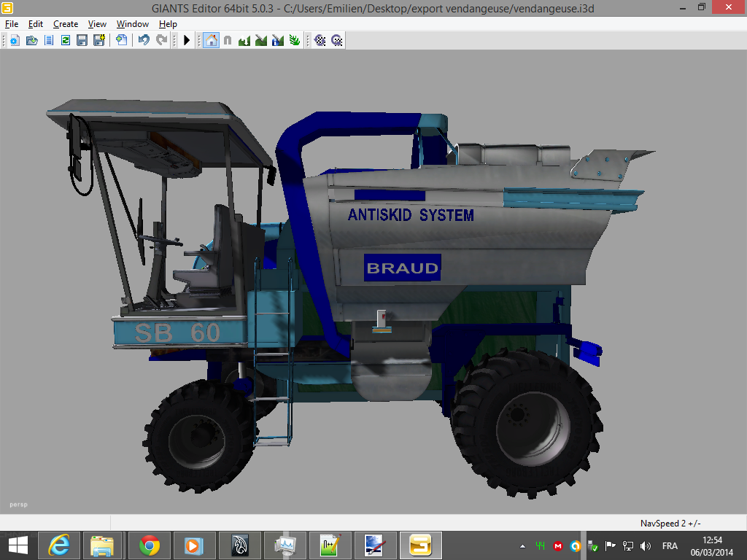747x560 pixels.
Task: Click the green reload arrows toolbar icon
Action: 65,41
